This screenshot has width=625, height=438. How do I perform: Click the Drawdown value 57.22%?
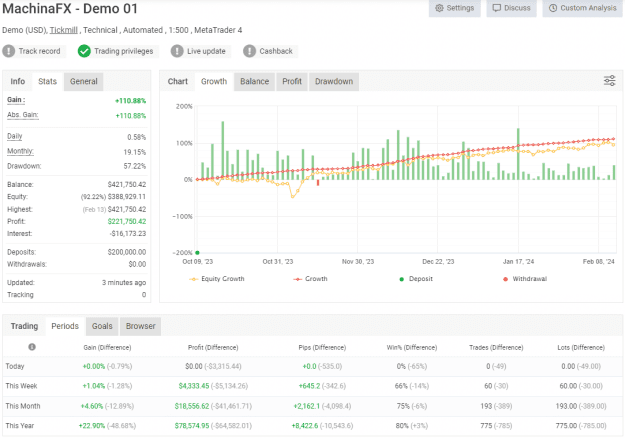pyautogui.click(x=135, y=166)
